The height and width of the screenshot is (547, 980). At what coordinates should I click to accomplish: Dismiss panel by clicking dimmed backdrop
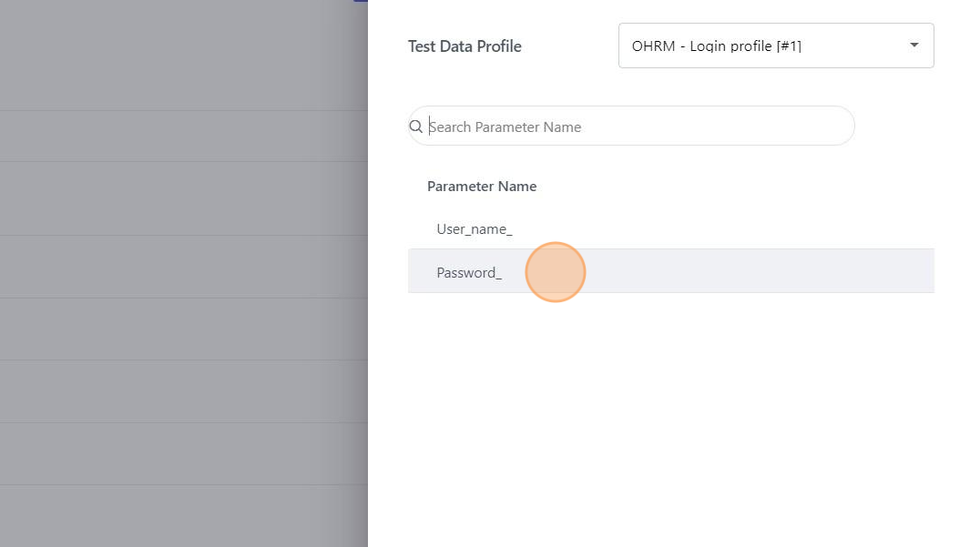[182, 273]
